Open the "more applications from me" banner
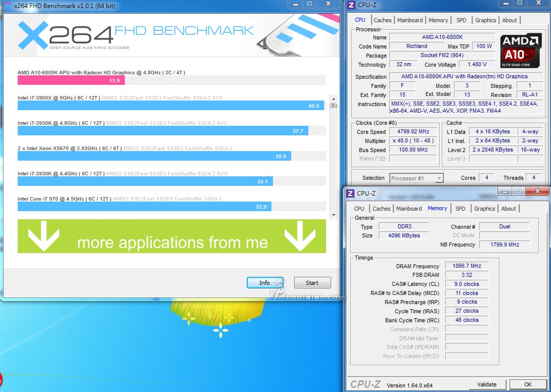The width and height of the screenshot is (551, 392). (172, 236)
